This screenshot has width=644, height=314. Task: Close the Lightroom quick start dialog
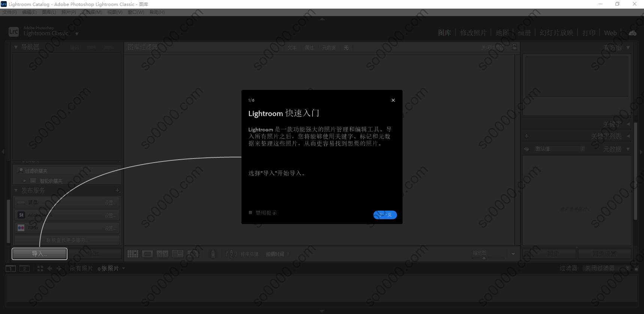click(x=393, y=100)
